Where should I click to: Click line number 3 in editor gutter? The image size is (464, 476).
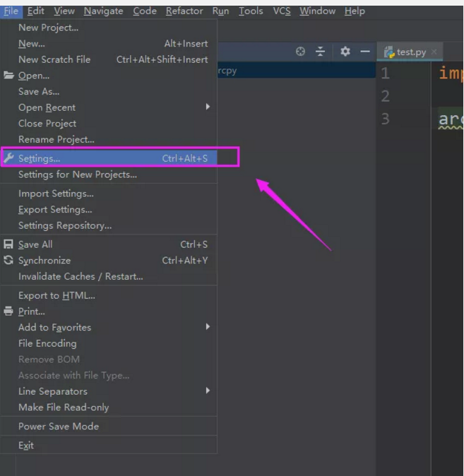[x=385, y=119]
